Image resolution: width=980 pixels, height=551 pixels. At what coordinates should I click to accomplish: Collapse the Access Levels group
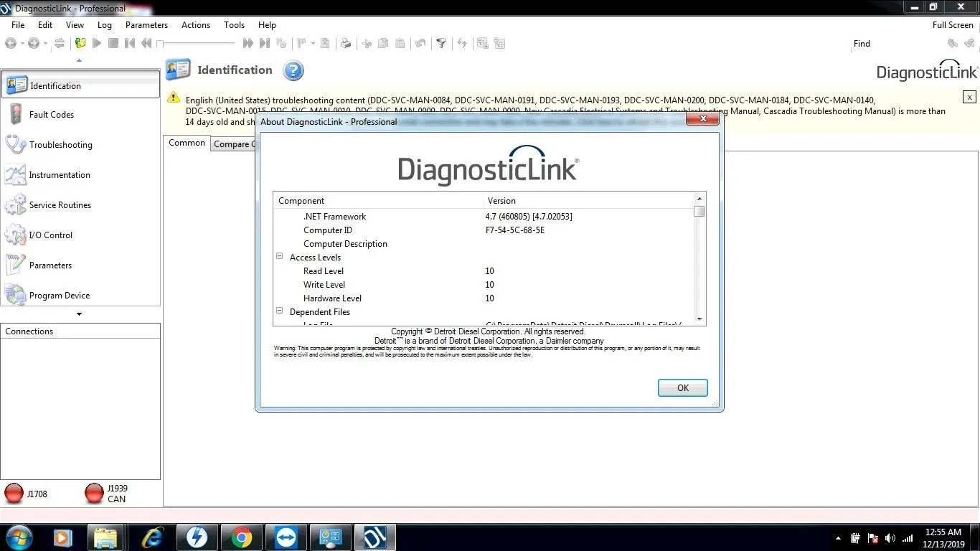[x=280, y=256]
